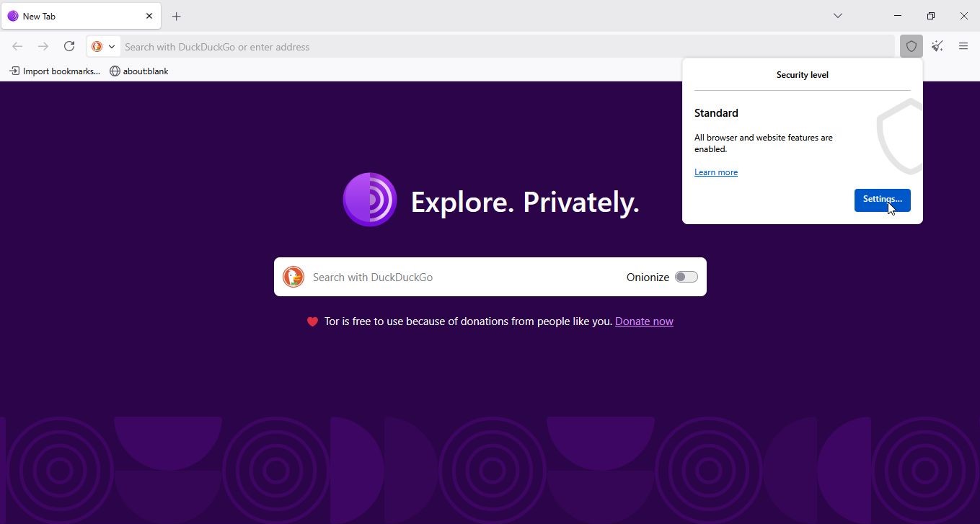Click the New Identity broom icon
Image resolution: width=980 pixels, height=524 pixels.
click(937, 47)
